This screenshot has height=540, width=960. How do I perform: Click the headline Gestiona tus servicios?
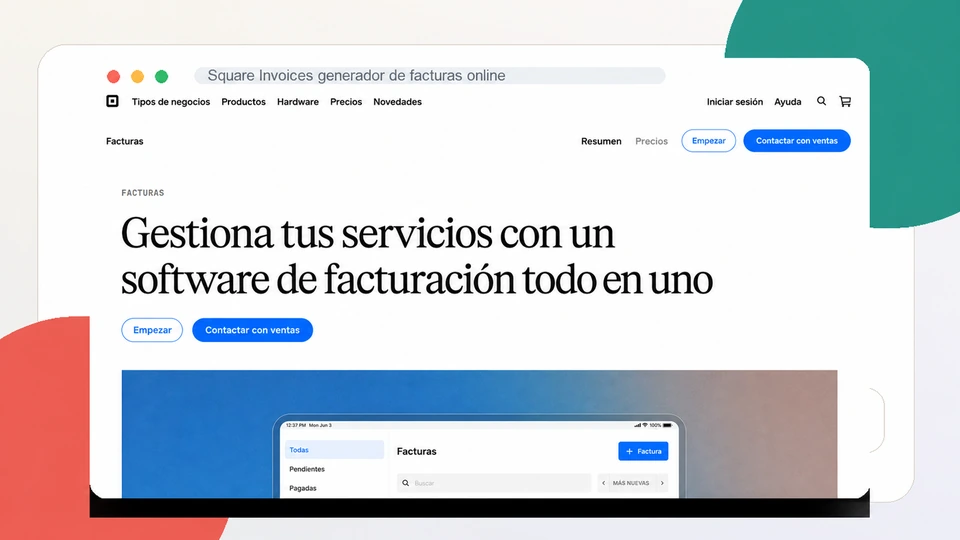[416, 256]
